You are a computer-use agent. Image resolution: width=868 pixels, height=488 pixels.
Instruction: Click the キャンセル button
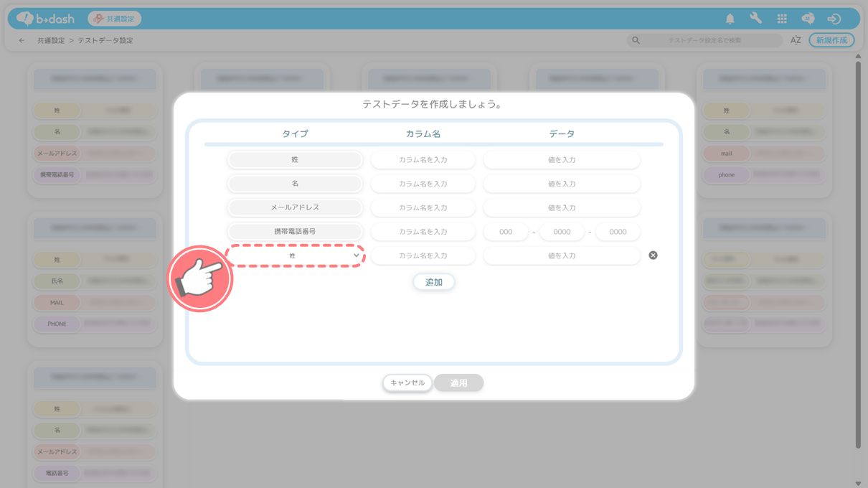pyautogui.click(x=407, y=383)
